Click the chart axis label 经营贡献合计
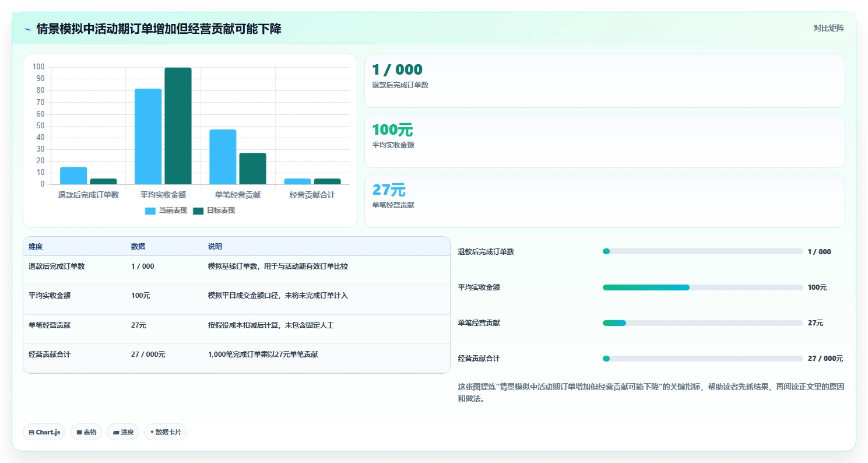The image size is (868, 463). 312,195
